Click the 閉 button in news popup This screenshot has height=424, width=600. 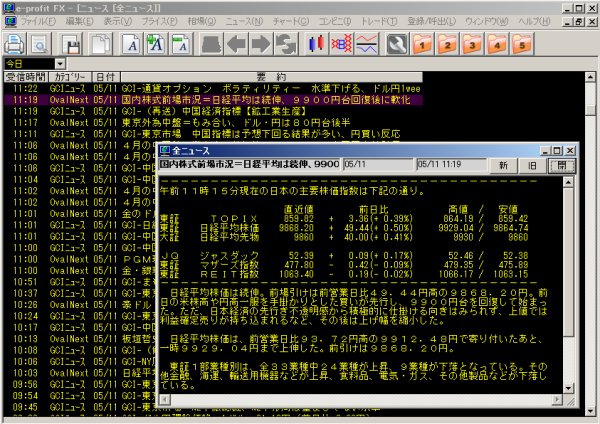[561, 165]
